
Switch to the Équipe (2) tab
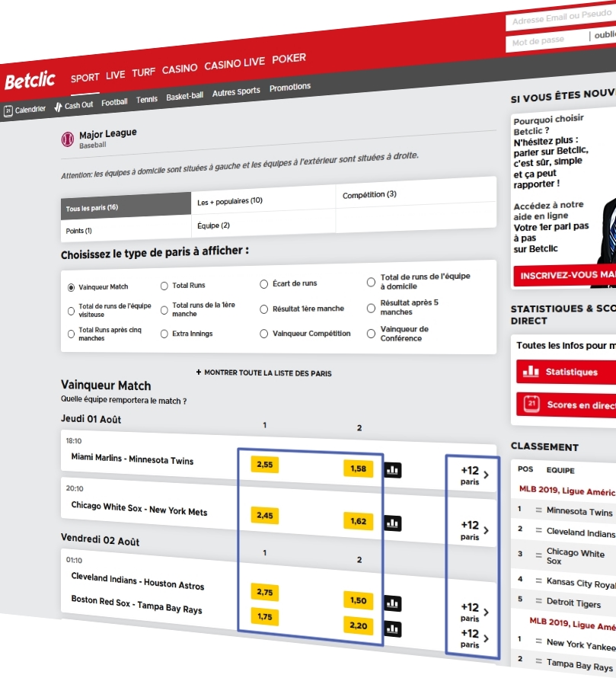tap(263, 223)
